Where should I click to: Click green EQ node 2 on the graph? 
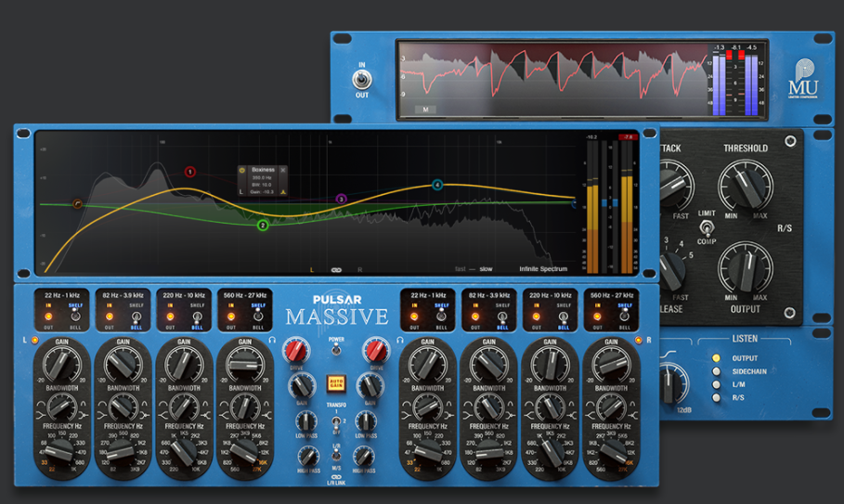coord(263,226)
